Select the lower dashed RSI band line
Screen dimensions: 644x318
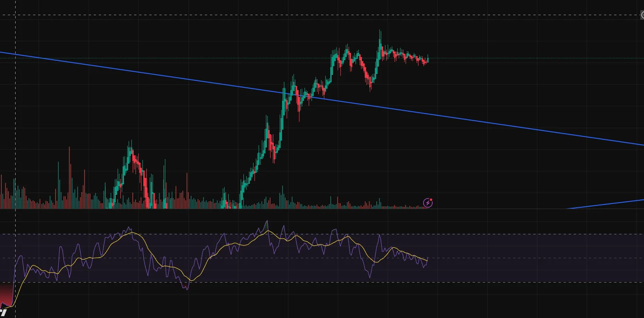click(322, 282)
